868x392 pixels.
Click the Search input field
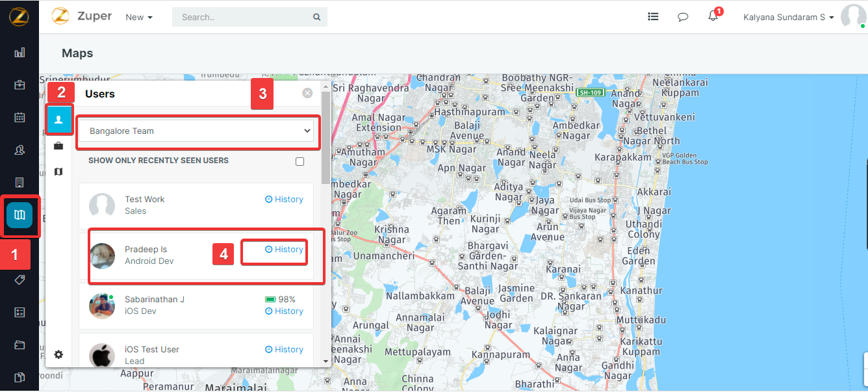244,18
